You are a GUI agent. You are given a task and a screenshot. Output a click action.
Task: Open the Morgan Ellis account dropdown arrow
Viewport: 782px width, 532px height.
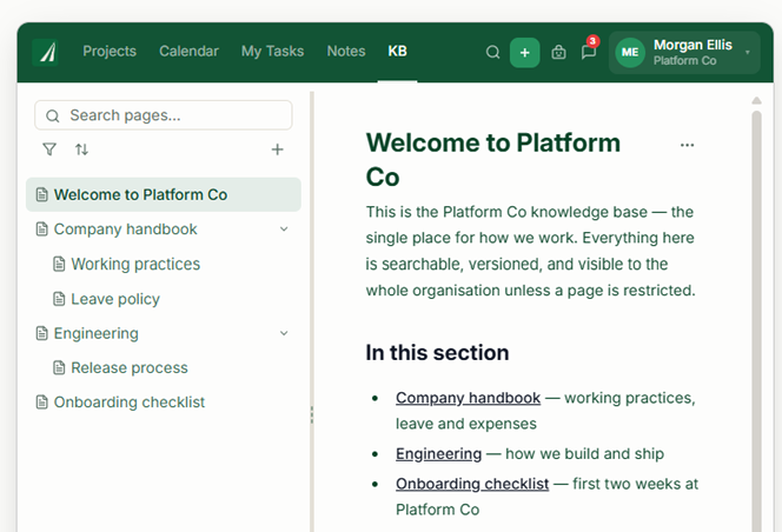tap(747, 52)
